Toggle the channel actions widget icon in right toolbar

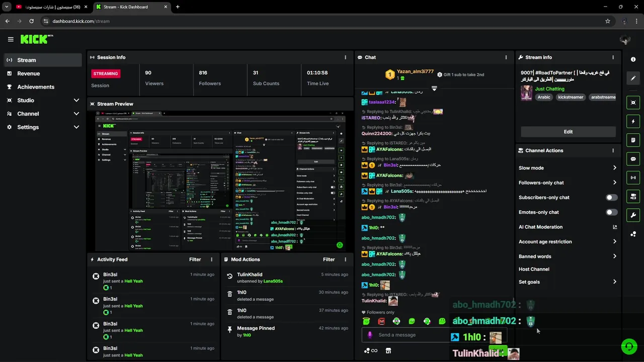(x=633, y=196)
